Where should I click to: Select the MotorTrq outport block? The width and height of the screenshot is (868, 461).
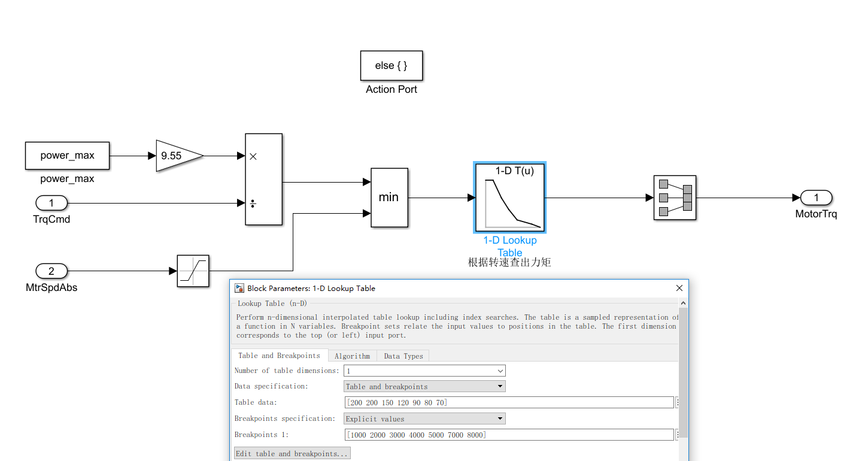[x=816, y=198]
